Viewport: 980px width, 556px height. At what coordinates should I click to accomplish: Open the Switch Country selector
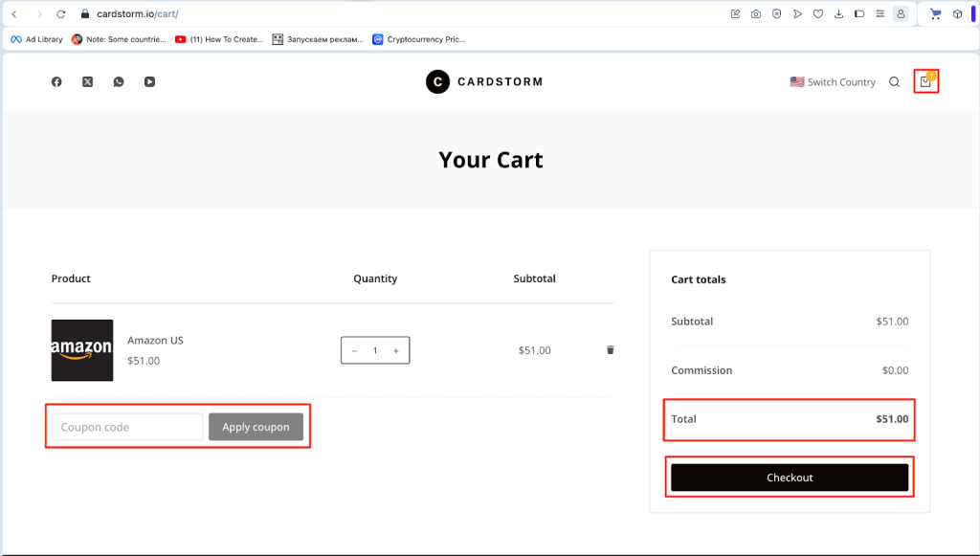pos(840,81)
